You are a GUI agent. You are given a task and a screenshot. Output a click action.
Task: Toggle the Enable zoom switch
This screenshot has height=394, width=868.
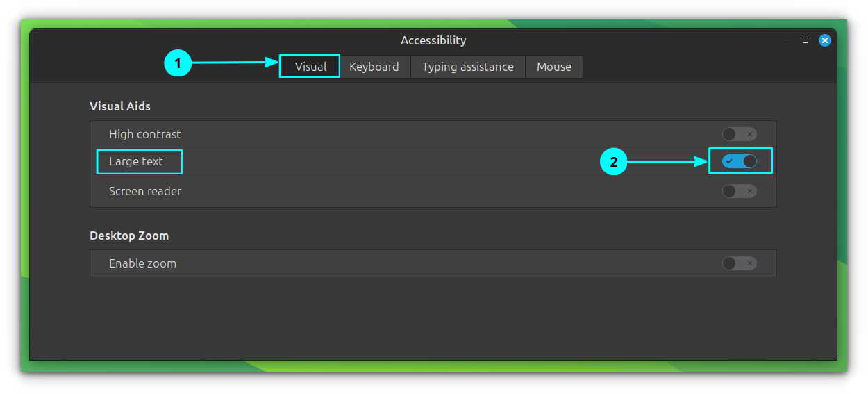(739, 263)
